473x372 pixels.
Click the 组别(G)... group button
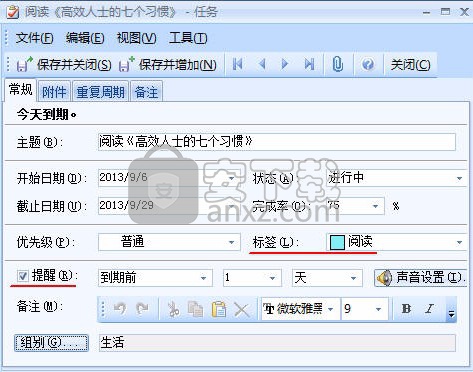51,343
